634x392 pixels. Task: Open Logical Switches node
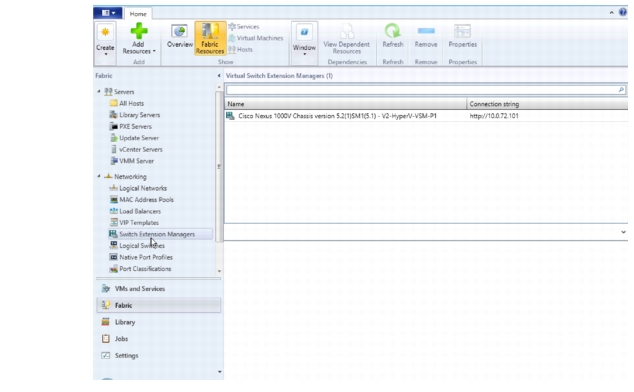[137, 246]
